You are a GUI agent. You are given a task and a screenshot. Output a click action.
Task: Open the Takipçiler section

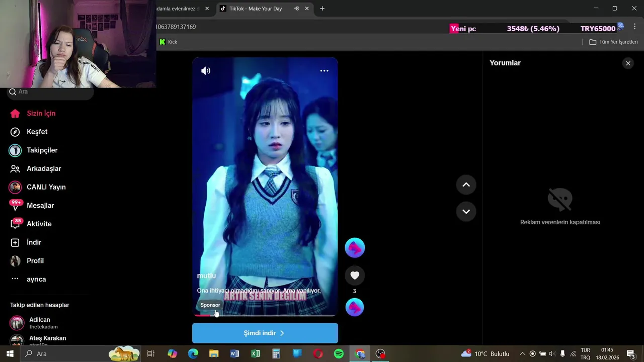(34, 150)
